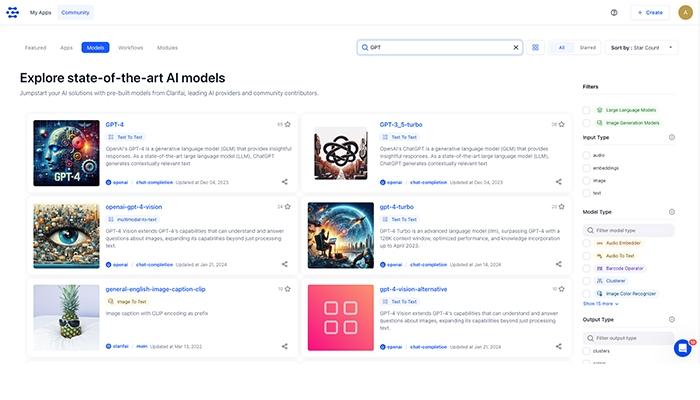This screenshot has width=700, height=400.
Task: Click the Clarifai logo icon
Action: (x=12, y=12)
